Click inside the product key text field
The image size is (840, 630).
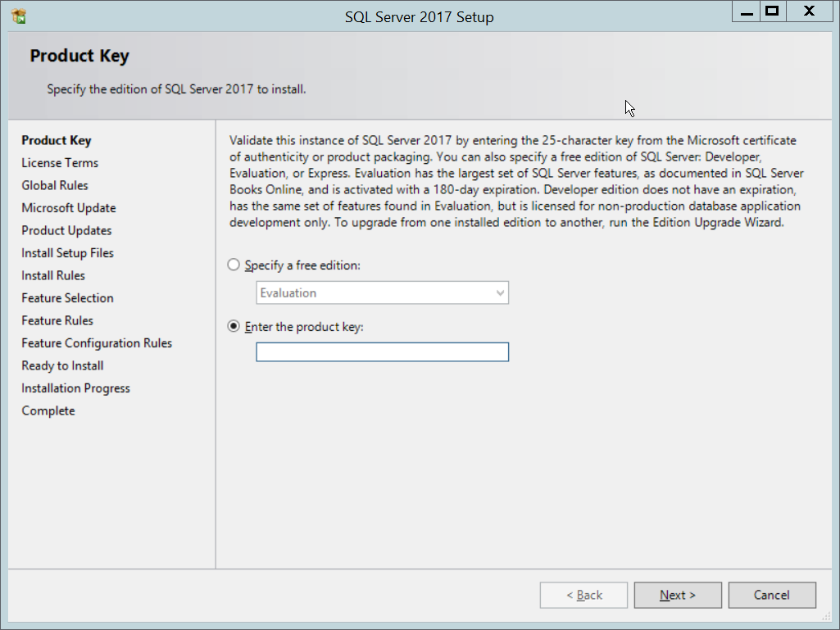(x=382, y=352)
